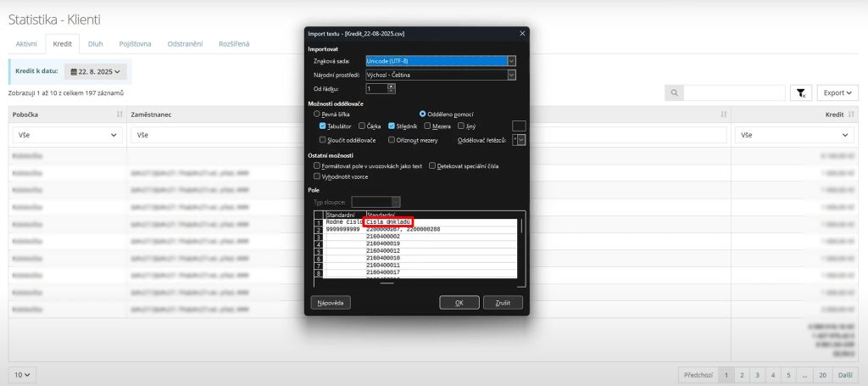Open the Oddělovač řetězců dropdown

[x=519, y=140]
